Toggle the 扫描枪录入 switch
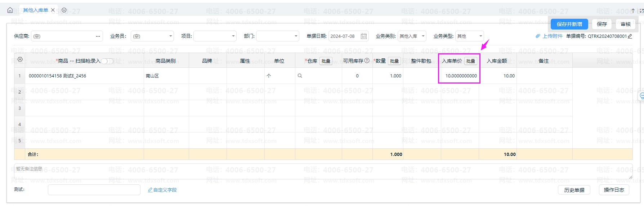The width and height of the screenshot is (644, 206). pyautogui.click(x=107, y=61)
